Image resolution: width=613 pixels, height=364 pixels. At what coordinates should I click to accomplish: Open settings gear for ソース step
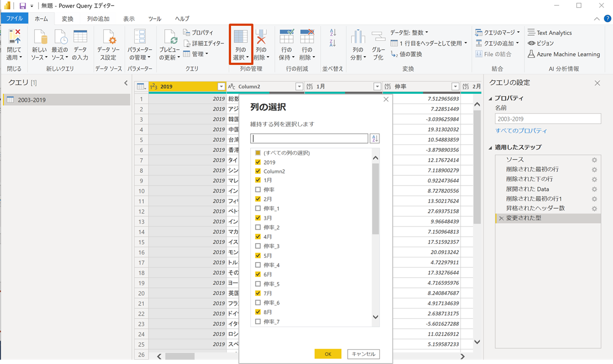pyautogui.click(x=594, y=160)
